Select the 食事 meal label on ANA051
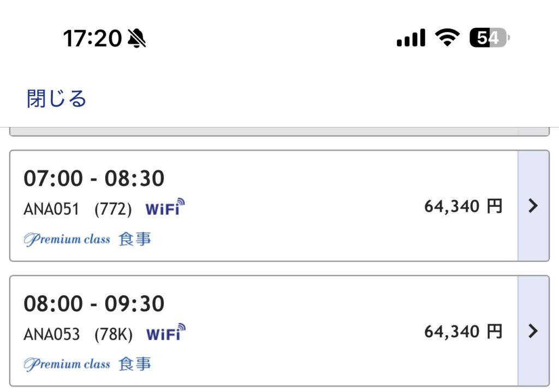This screenshot has height=392, width=559. click(135, 239)
